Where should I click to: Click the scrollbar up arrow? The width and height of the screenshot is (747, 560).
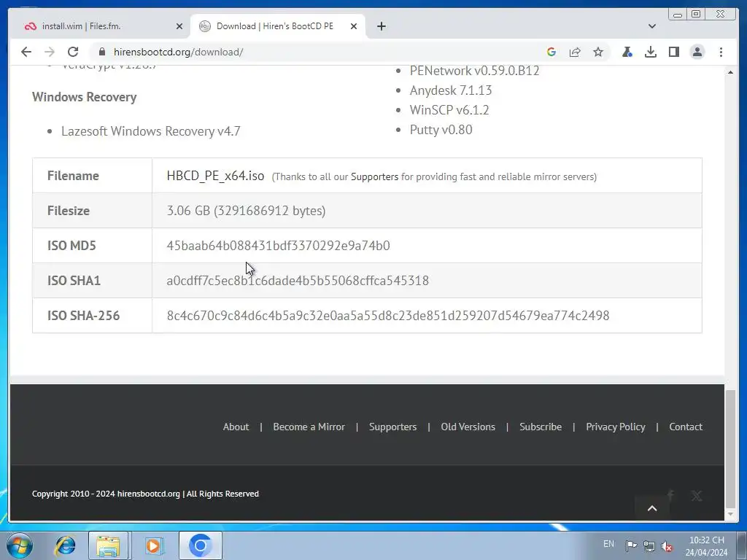coord(730,72)
